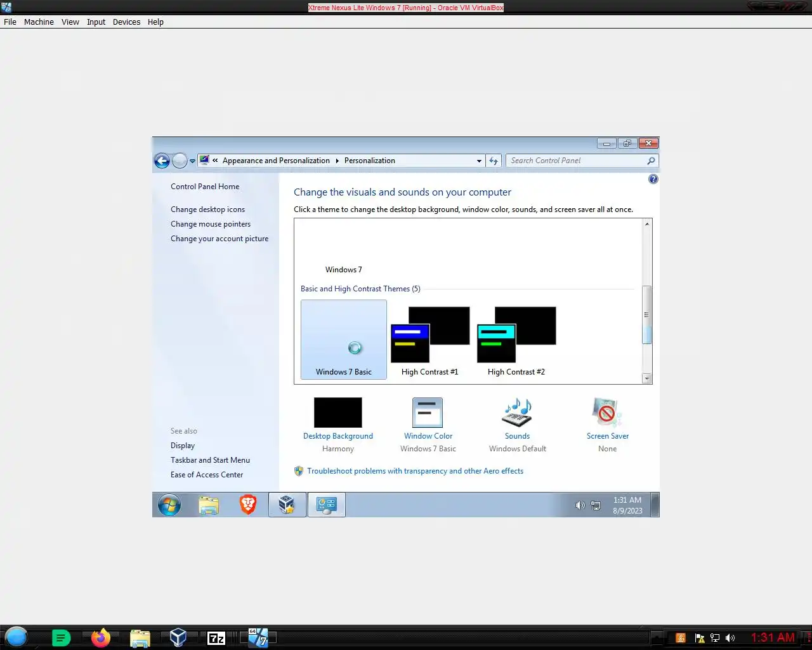Click VirtualBox cube icon on host taskbar

178,637
